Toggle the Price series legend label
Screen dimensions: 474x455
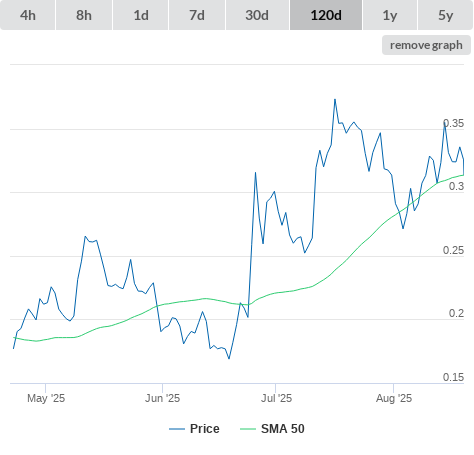(205, 429)
